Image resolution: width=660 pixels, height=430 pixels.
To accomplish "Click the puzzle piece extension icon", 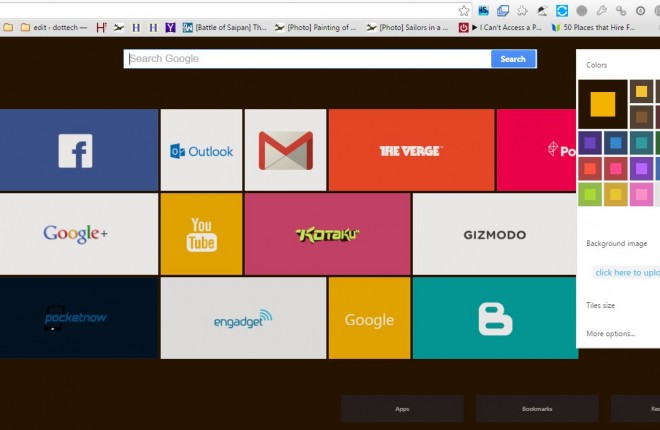I will point(522,11).
